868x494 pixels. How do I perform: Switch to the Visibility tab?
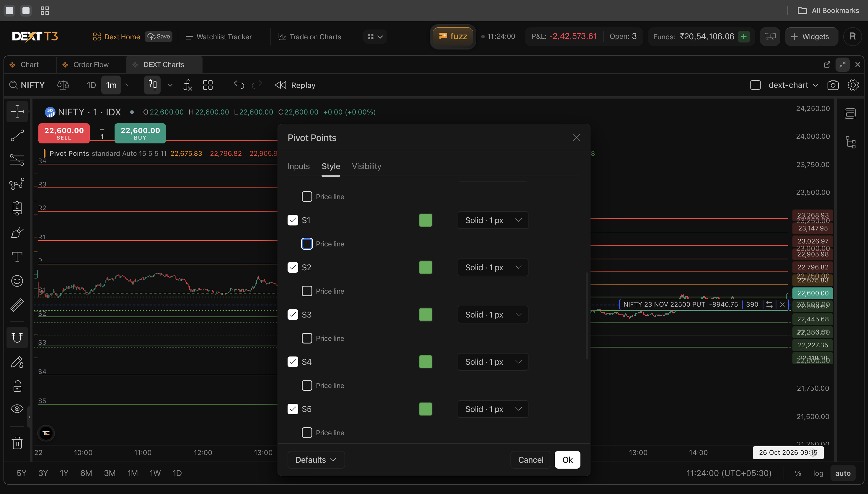coord(366,166)
